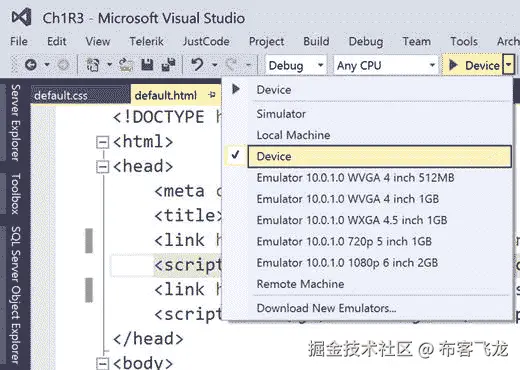The image size is (520, 370).
Task: Collapse the <body> code block
Action: pos(102,363)
